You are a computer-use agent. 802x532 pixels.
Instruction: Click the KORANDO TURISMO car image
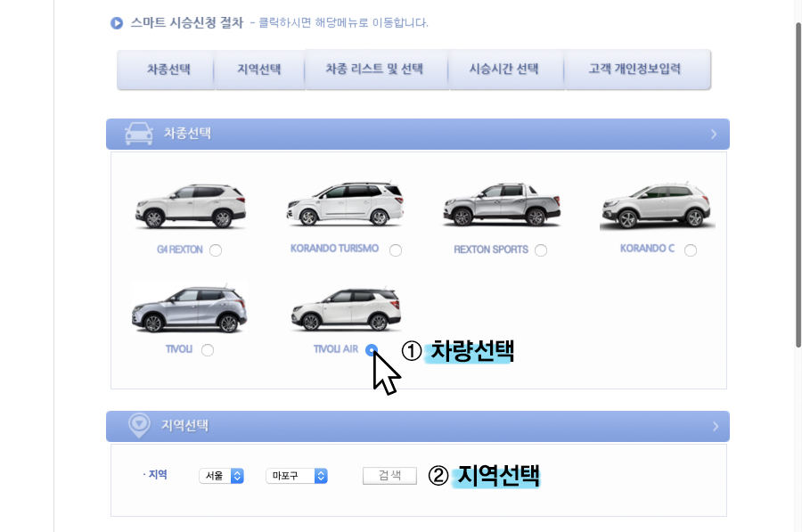[x=345, y=203]
